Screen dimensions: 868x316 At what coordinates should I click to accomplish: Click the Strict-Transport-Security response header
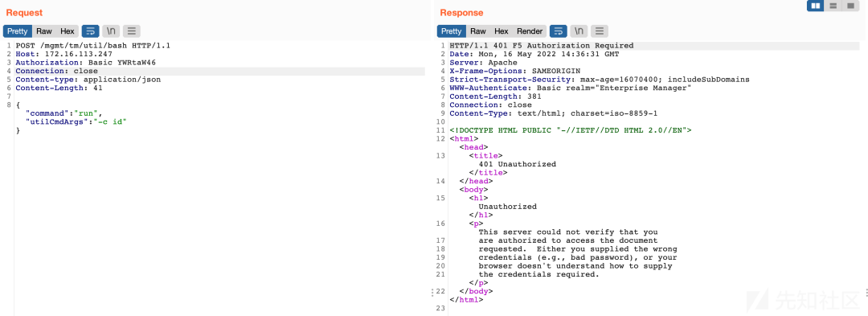click(x=600, y=80)
